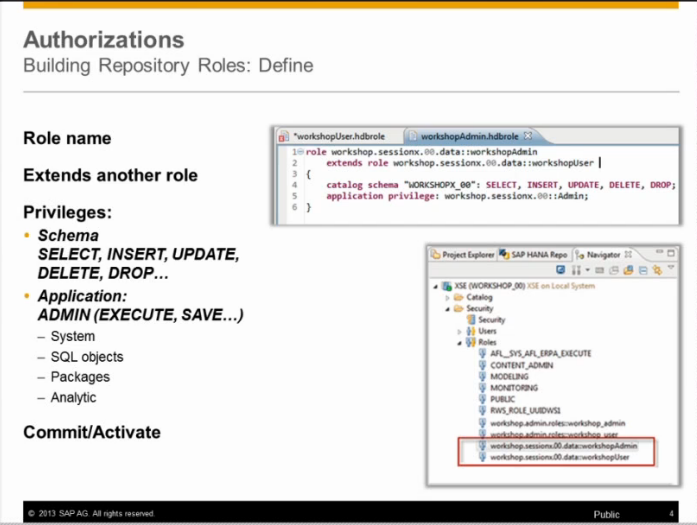Minimize the Navigator panel
Image resolution: width=697 pixels, height=525 pixels.
[659, 252]
